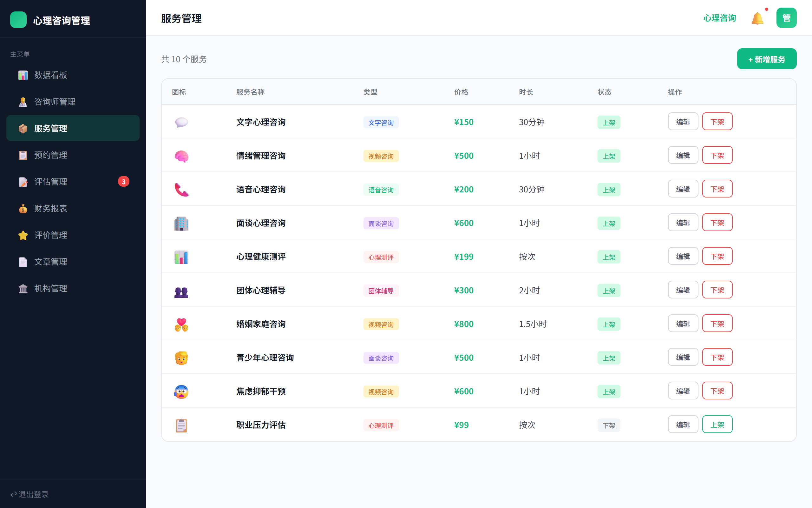This screenshot has height=508, width=812.
Task: Click 编辑 for 职业压力评估
Action: [683, 424]
